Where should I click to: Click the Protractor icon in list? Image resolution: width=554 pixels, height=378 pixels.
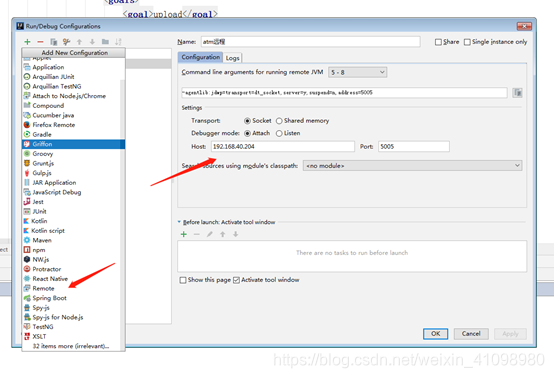click(x=27, y=269)
